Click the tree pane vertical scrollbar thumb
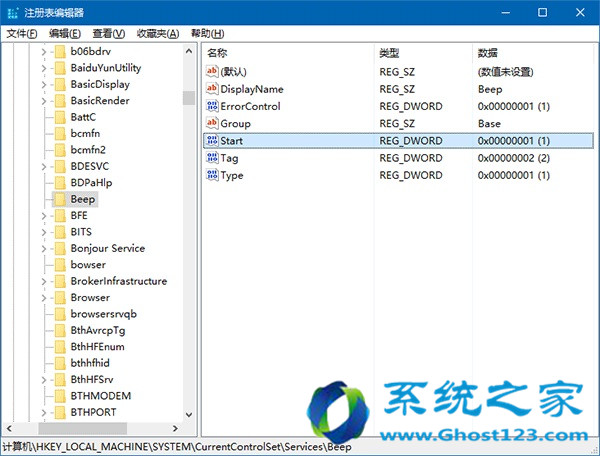 coord(188,98)
